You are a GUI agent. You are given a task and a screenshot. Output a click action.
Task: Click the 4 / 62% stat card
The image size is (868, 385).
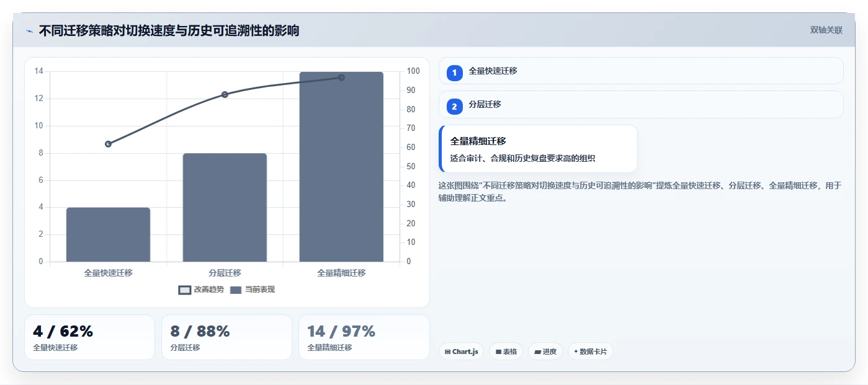pos(89,337)
